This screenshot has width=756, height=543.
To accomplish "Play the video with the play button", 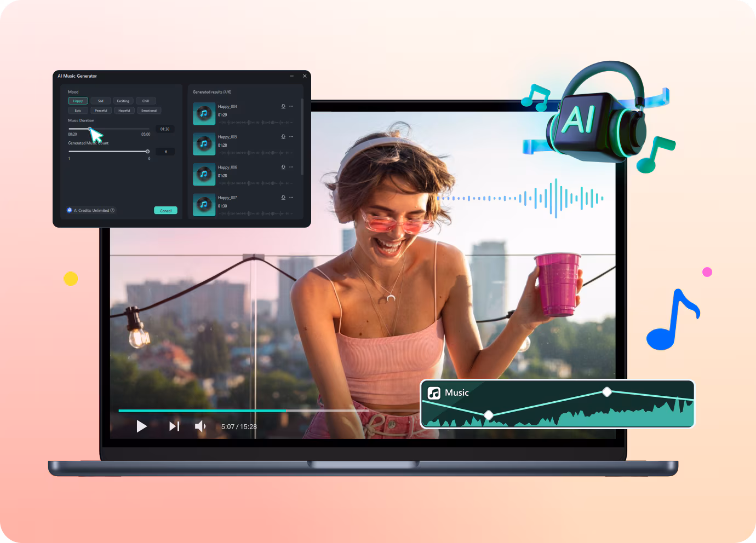I will click(141, 426).
